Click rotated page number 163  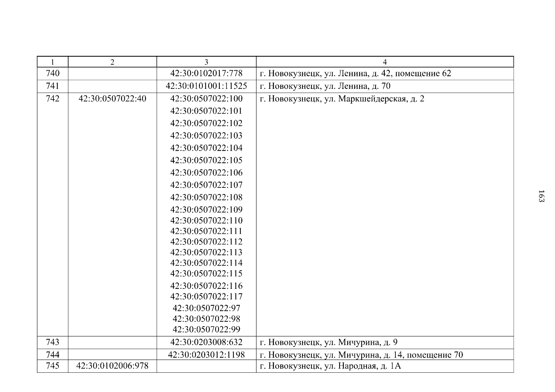541,196
